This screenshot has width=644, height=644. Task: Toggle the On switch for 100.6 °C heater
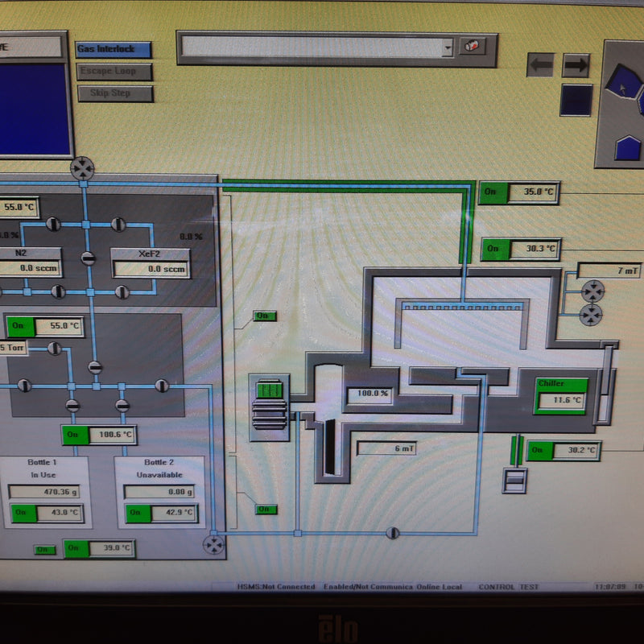coord(74,436)
